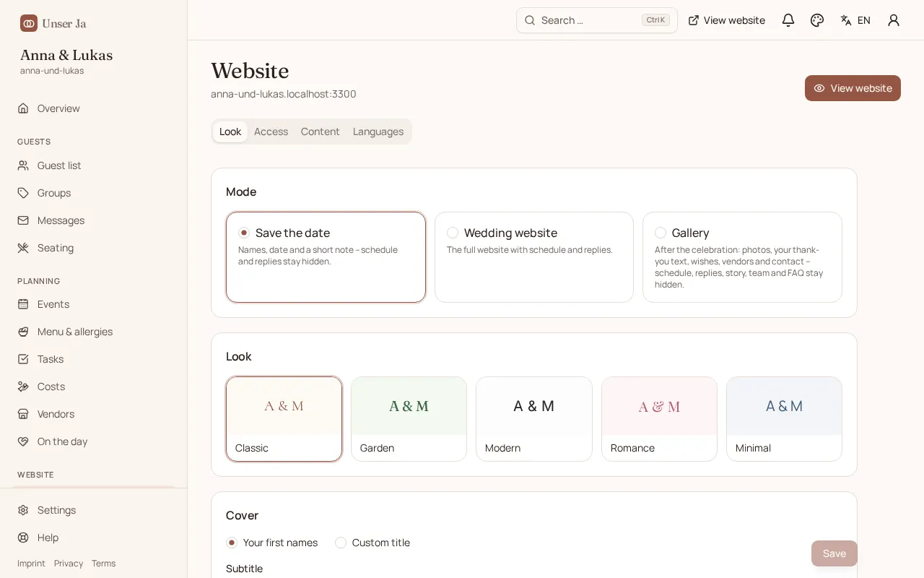Click the Help lifebuoy icon
Viewport: 924px width, 578px height.
(x=23, y=538)
